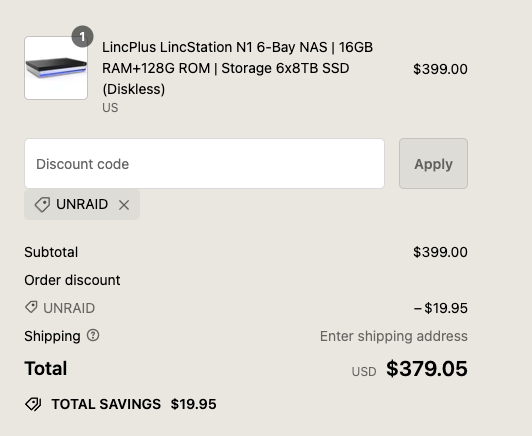Open the Shipping help question-mark icon
Viewport: 532px width, 436px height.
pos(93,336)
